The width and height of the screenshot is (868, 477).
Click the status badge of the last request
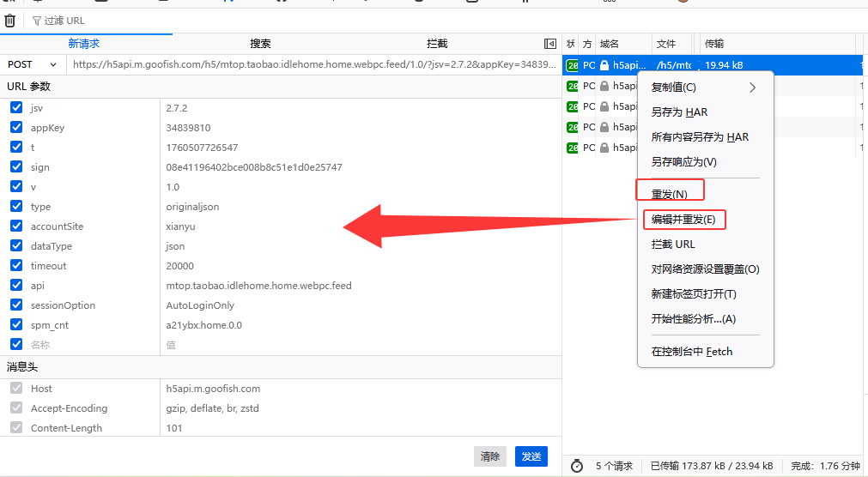[573, 148]
